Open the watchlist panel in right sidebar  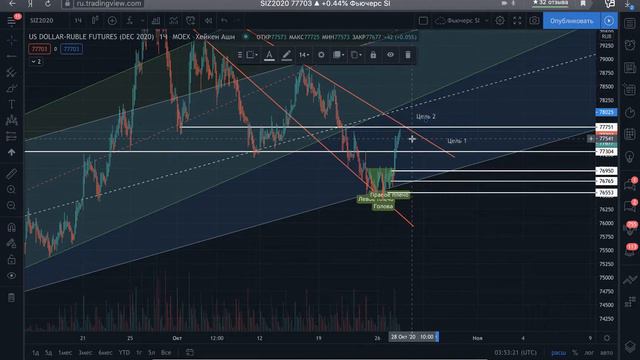coord(630,23)
